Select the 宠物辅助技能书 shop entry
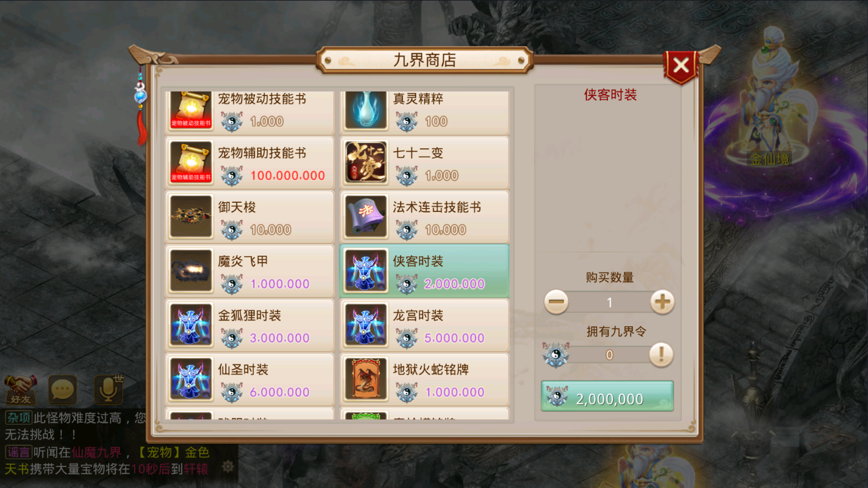This screenshot has width=868, height=488. (x=250, y=162)
